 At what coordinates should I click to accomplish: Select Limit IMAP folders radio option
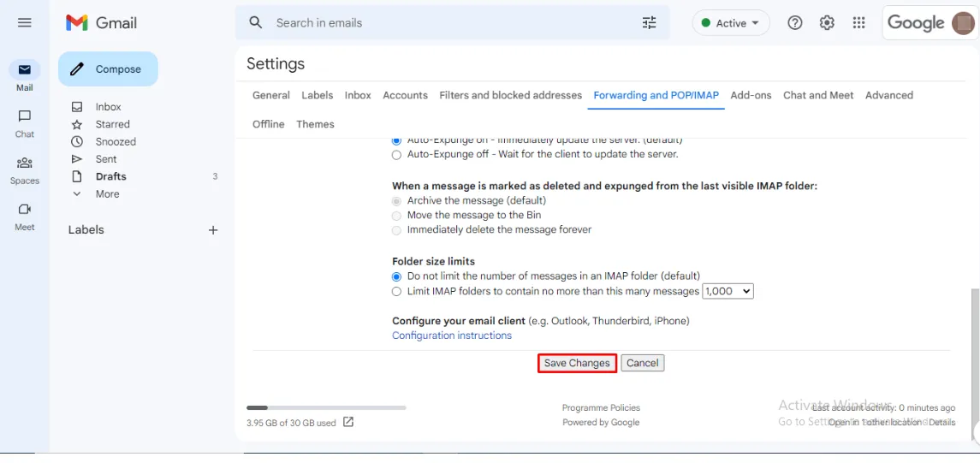[396, 292]
